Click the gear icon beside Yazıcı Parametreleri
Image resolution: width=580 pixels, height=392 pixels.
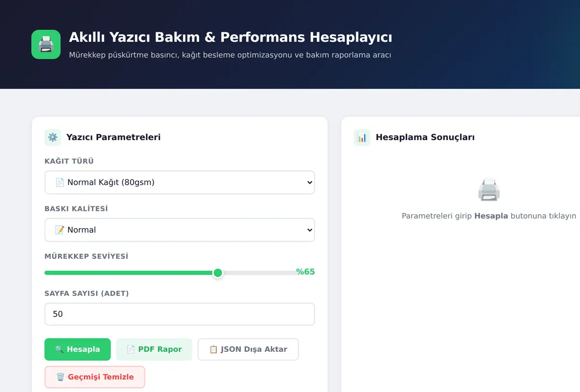pyautogui.click(x=53, y=137)
